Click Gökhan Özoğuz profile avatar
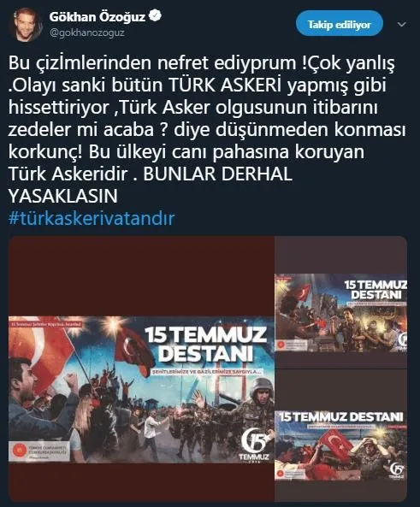The height and width of the screenshot is (507, 420). click(x=26, y=25)
